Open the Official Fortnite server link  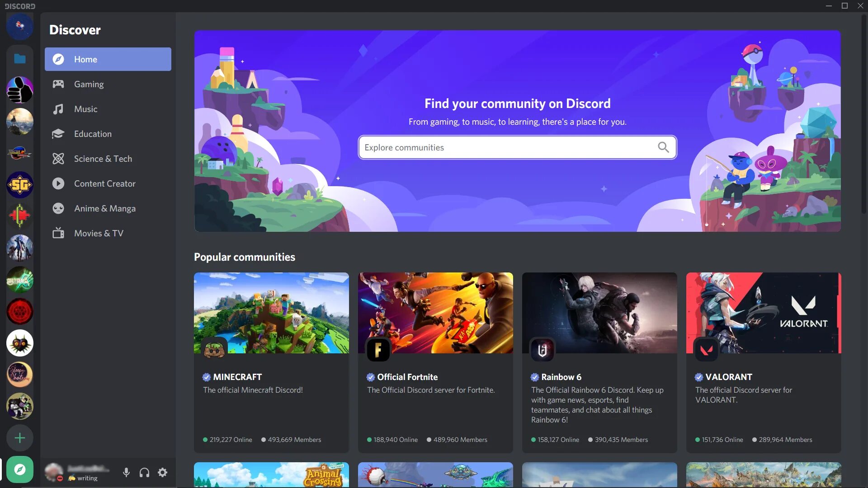[407, 377]
